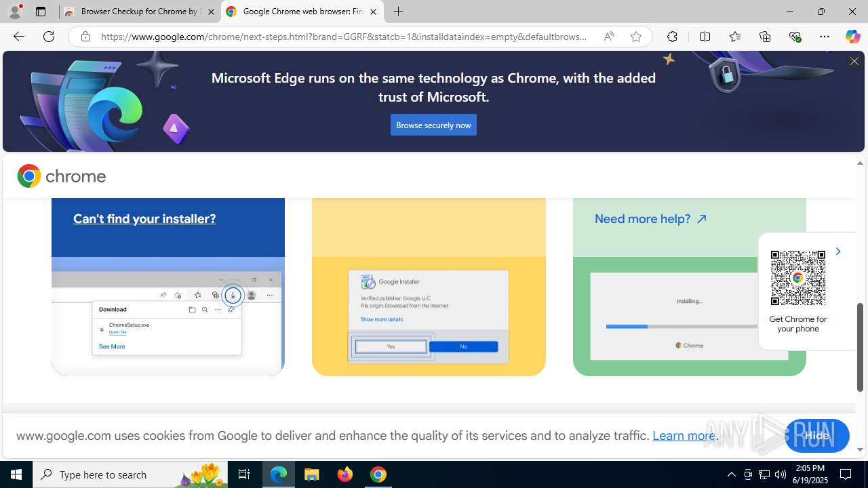Open Task View on taskbar
868x488 pixels.
click(244, 474)
